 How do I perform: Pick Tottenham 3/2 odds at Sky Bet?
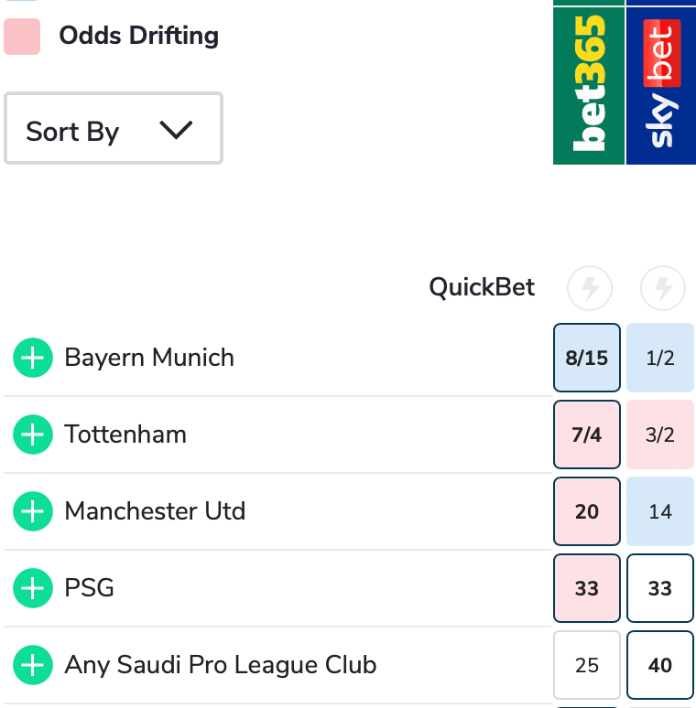(660, 435)
